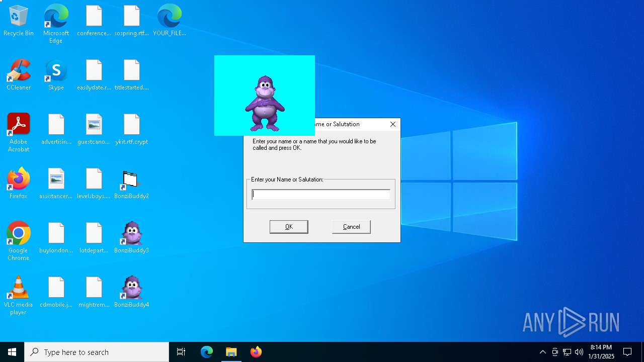The height and width of the screenshot is (362, 644).
Task: Select the lotdepart file icon
Action: click(x=94, y=238)
